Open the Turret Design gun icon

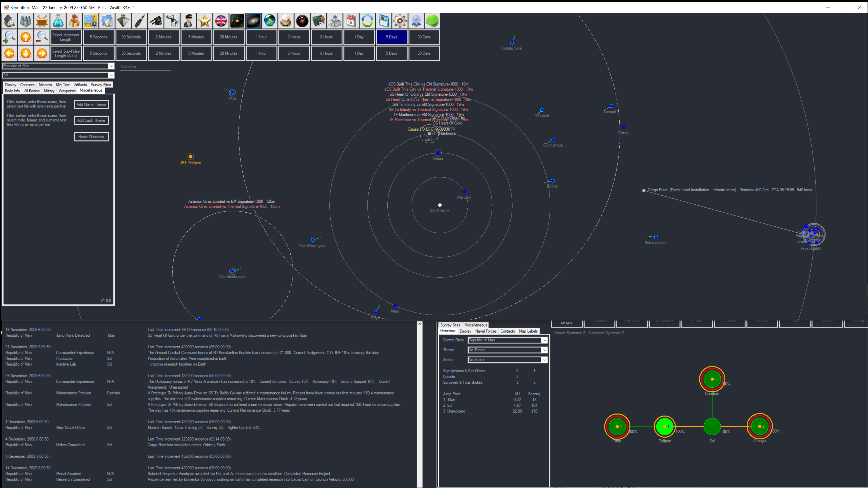[x=156, y=21]
